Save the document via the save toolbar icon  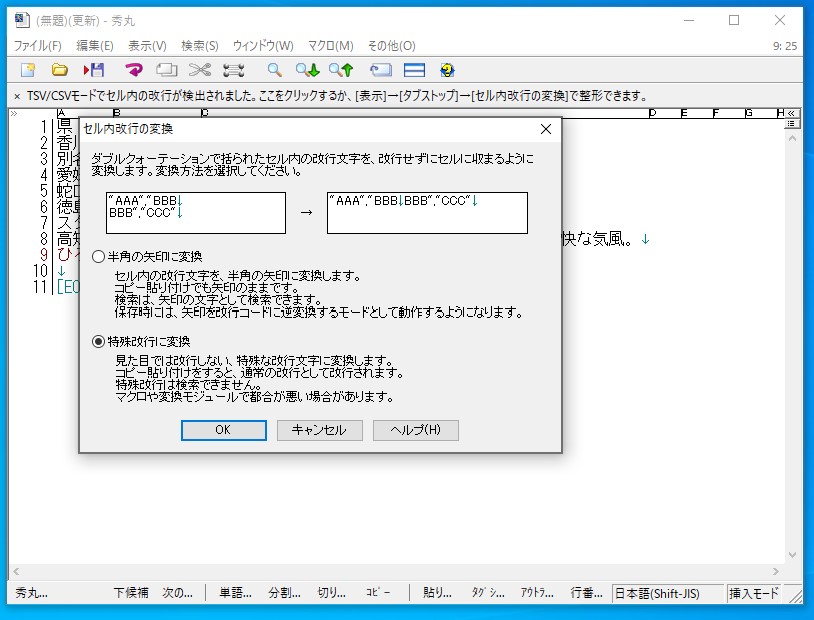97,70
